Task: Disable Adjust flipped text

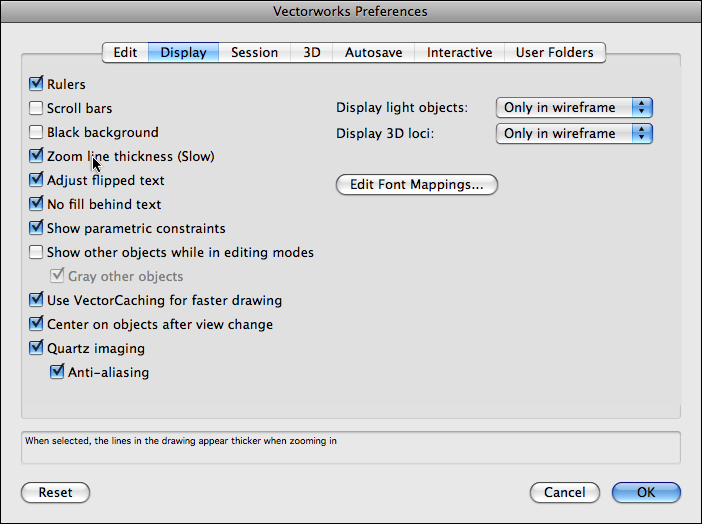Action: (37, 181)
